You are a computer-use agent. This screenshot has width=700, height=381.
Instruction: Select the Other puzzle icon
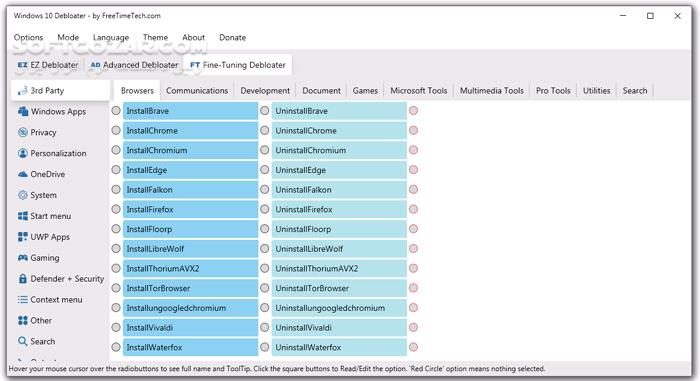click(23, 320)
